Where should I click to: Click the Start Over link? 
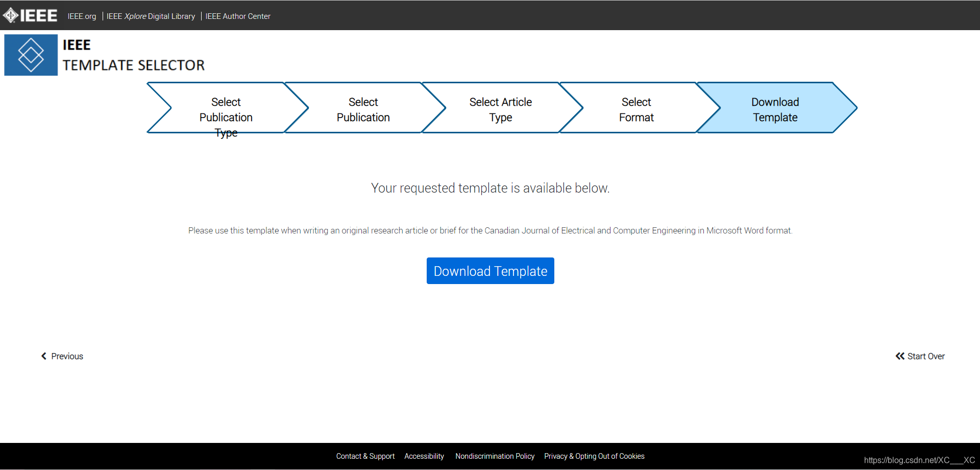point(920,356)
